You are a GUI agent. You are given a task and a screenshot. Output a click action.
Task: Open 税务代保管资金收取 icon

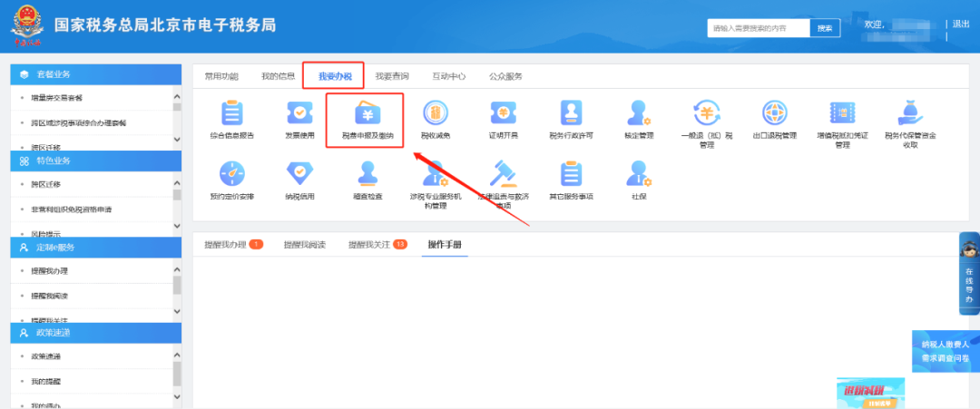(x=910, y=113)
